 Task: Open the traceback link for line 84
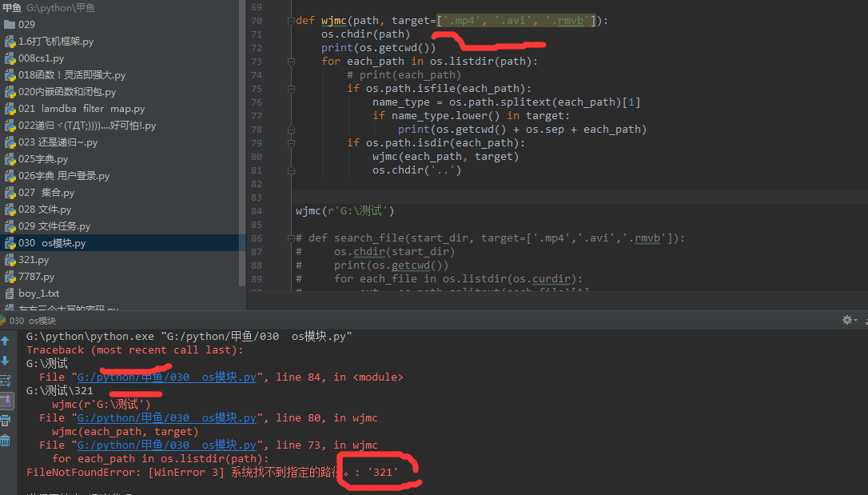click(166, 377)
